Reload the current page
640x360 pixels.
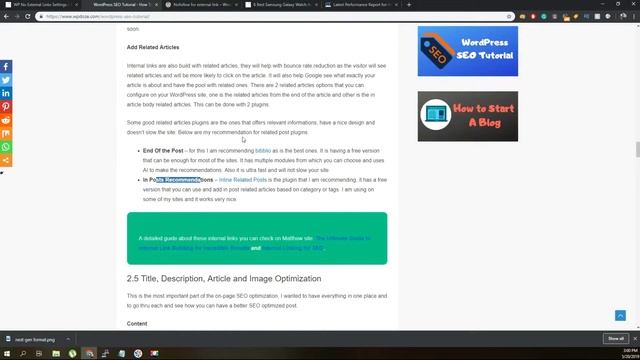pos(27,16)
